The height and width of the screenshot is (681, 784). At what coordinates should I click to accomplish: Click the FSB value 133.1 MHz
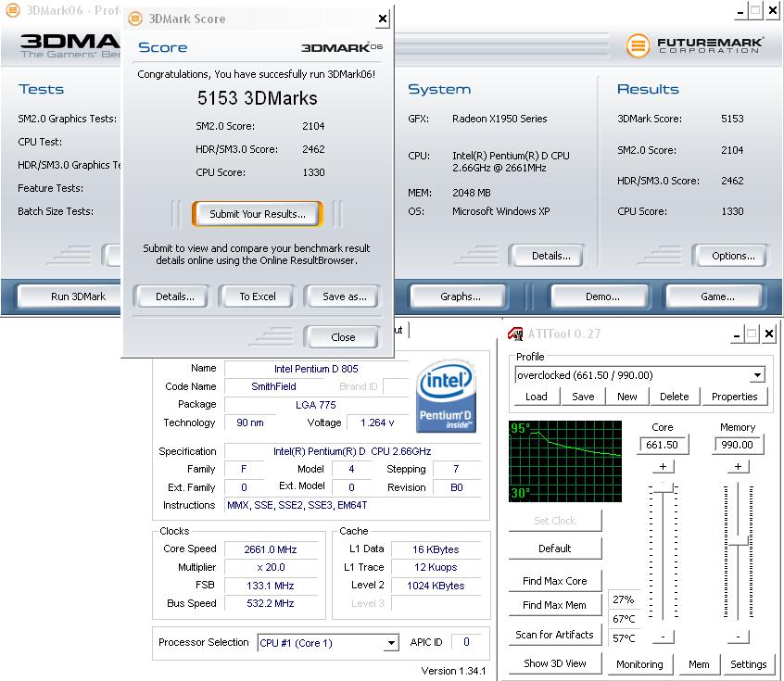(x=271, y=586)
